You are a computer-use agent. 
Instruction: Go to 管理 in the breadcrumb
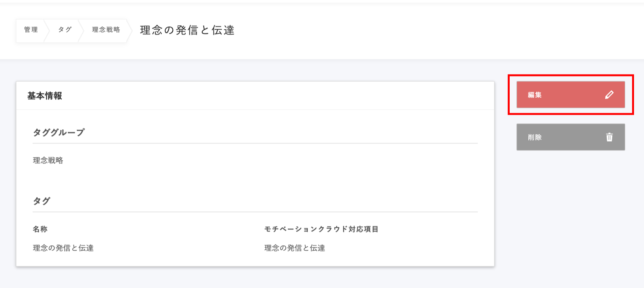coord(31,30)
